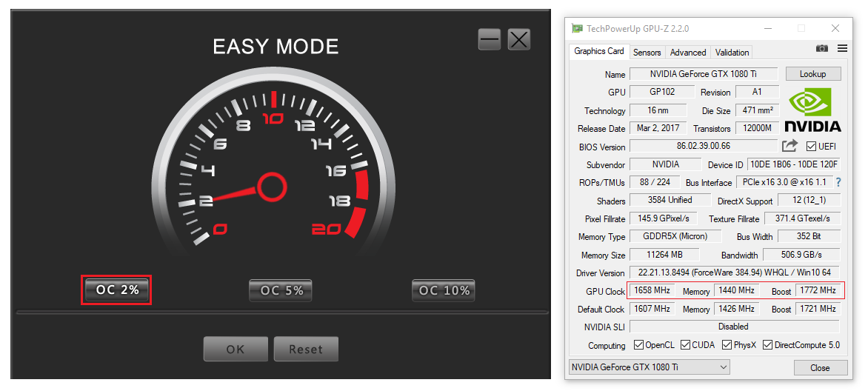The width and height of the screenshot is (868, 391).
Task: Click the Die Size value 471 mm²
Action: tap(757, 110)
